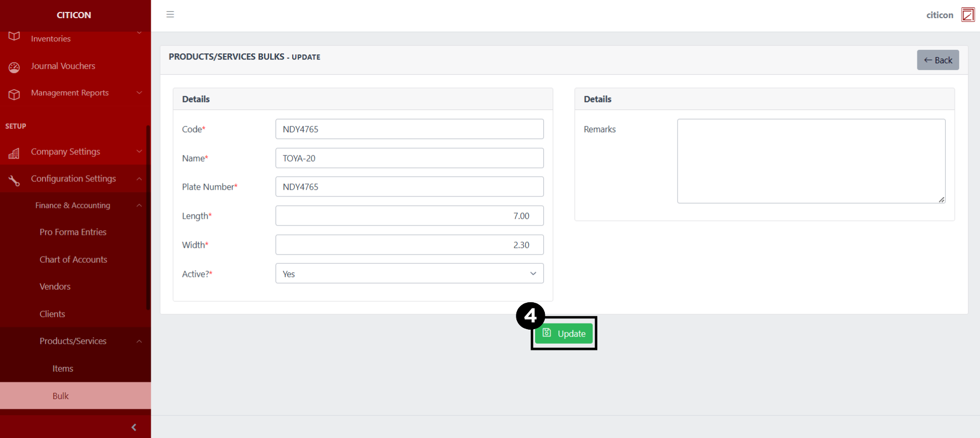Viewport: 980px width, 438px height.
Task: Expand the Inventories menu chevron
Action: (x=139, y=33)
